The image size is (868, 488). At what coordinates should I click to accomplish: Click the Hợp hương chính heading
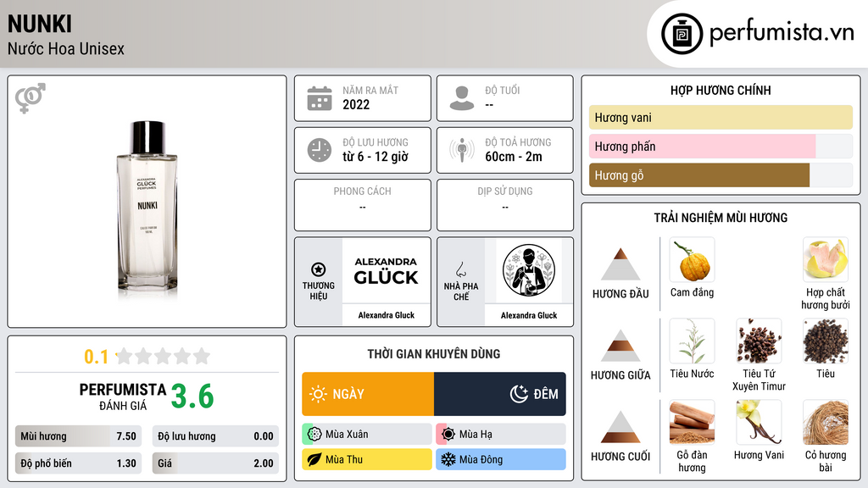[721, 90]
